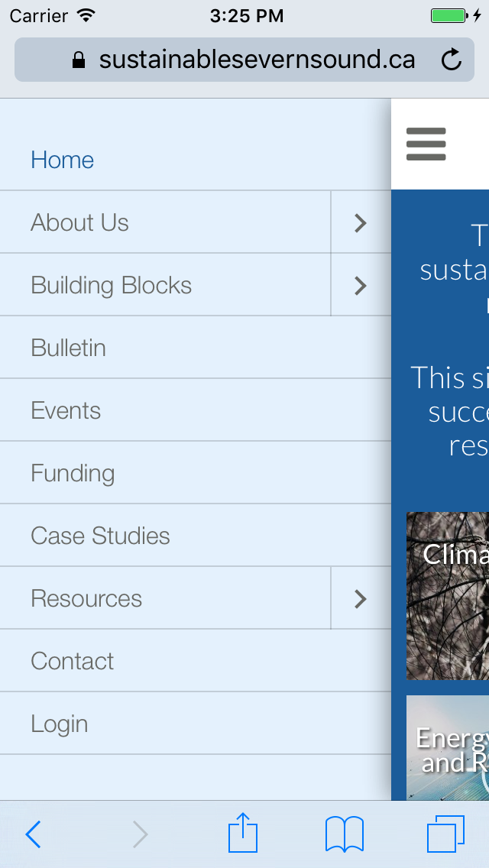489x868 pixels.
Task: Select Home in the navigation menu
Action: (63, 160)
